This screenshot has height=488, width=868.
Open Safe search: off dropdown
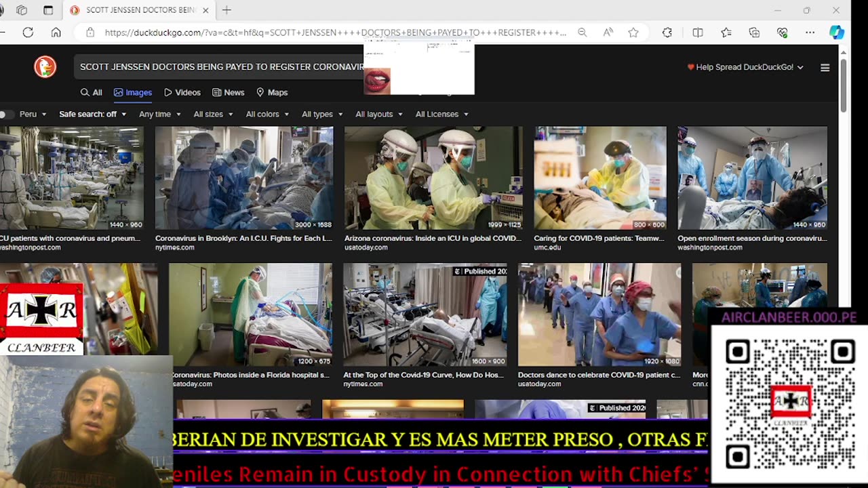point(93,114)
